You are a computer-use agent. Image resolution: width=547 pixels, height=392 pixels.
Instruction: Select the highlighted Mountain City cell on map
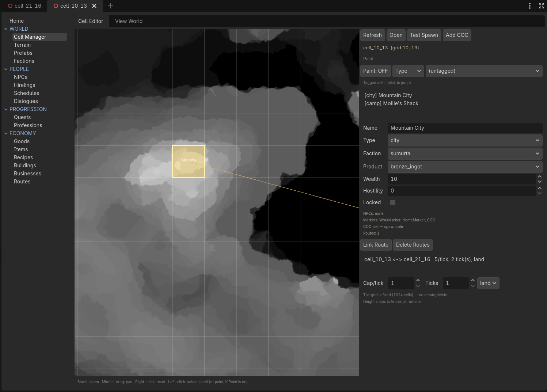pyautogui.click(x=189, y=161)
